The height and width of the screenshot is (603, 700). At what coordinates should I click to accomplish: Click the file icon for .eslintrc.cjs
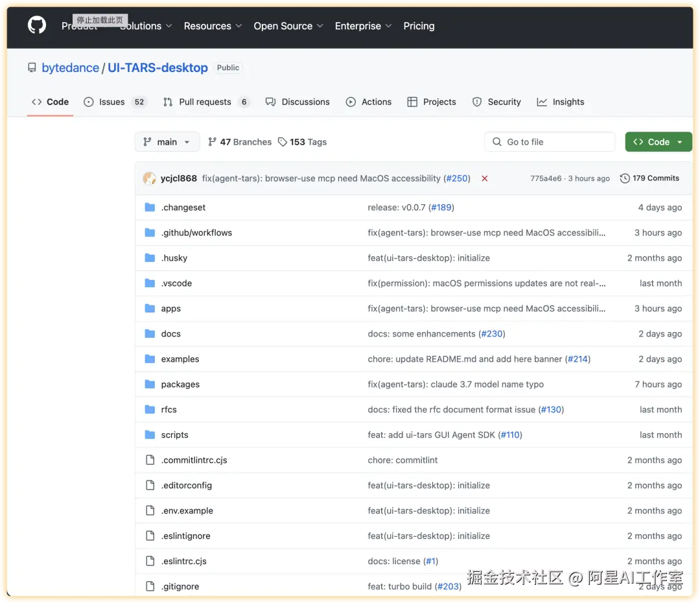(x=150, y=561)
